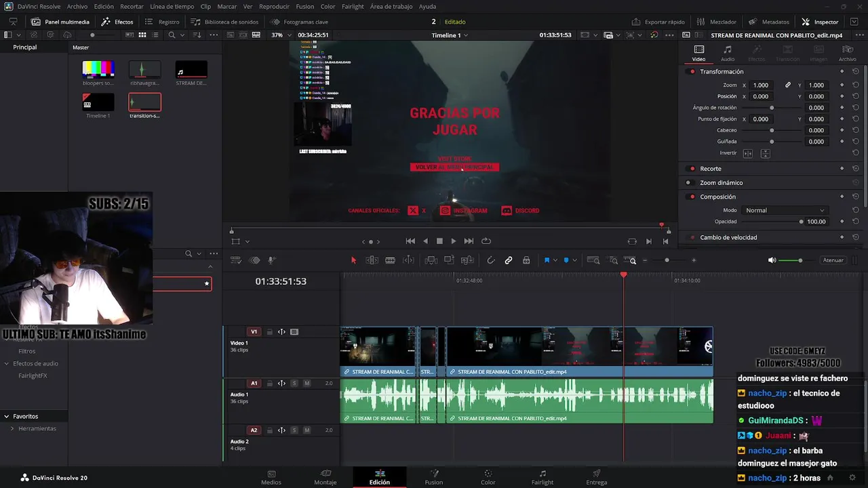Viewport: 868px width, 488px height.
Task: Toggle timeline snapping magnet icon
Action: [x=491, y=260]
